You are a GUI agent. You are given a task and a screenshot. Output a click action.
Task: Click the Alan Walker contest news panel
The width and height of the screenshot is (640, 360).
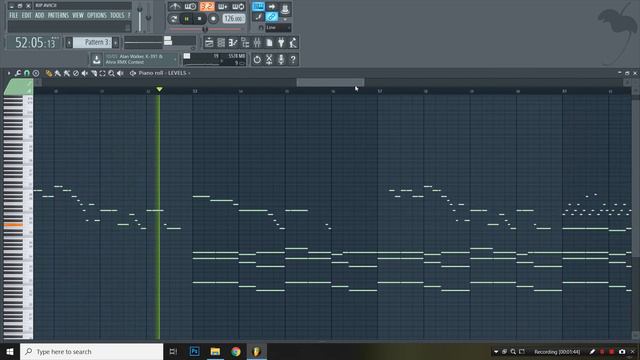coord(141,60)
